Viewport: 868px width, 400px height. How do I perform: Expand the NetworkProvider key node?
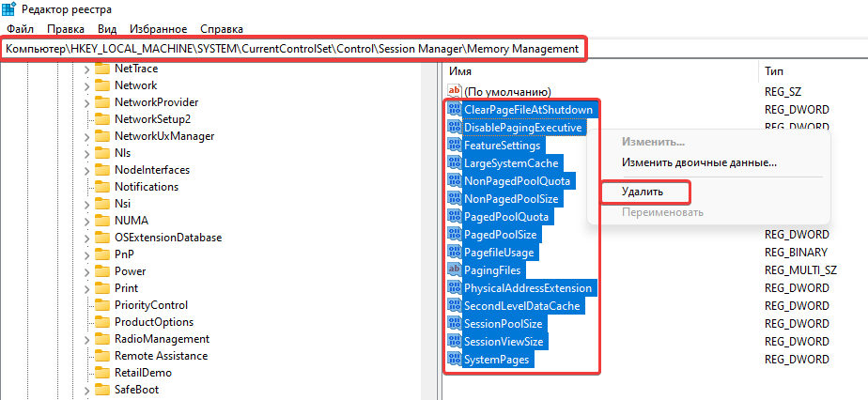[86, 102]
